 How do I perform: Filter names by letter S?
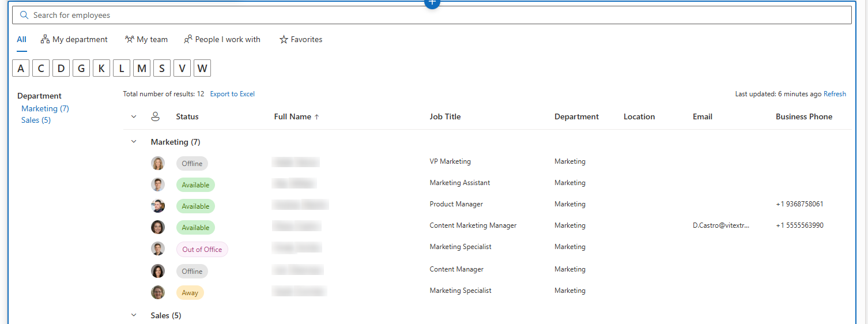click(x=162, y=69)
